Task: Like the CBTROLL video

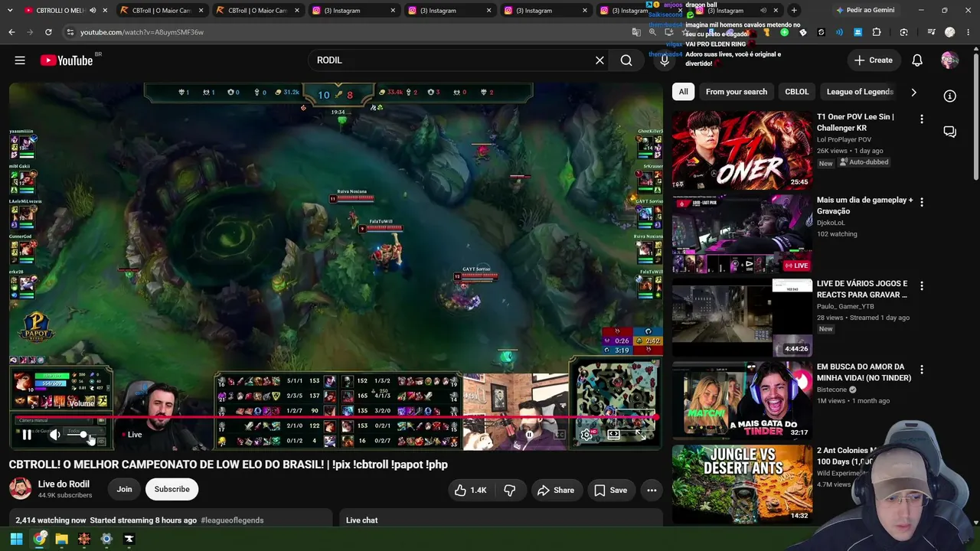Action: point(471,490)
